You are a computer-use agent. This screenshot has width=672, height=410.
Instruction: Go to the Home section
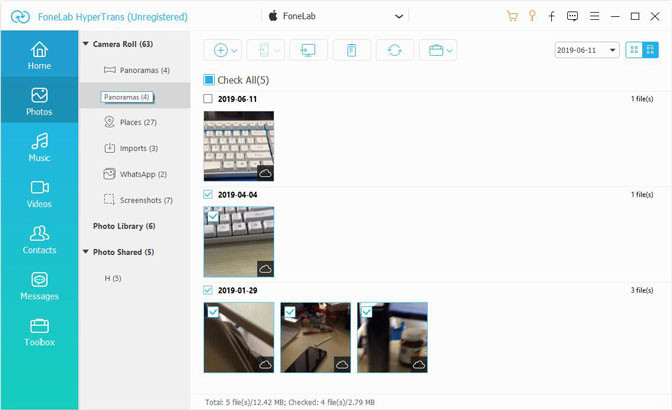coord(39,54)
